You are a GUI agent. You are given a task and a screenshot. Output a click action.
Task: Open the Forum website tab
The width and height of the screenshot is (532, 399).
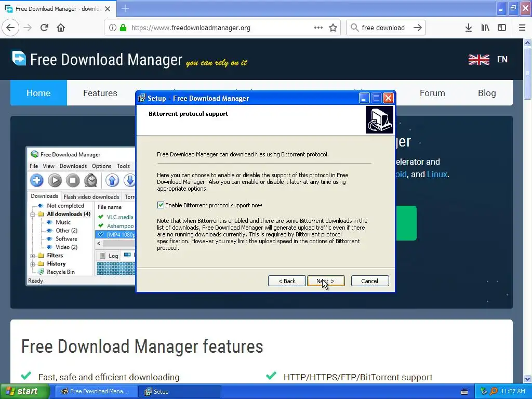click(x=432, y=93)
